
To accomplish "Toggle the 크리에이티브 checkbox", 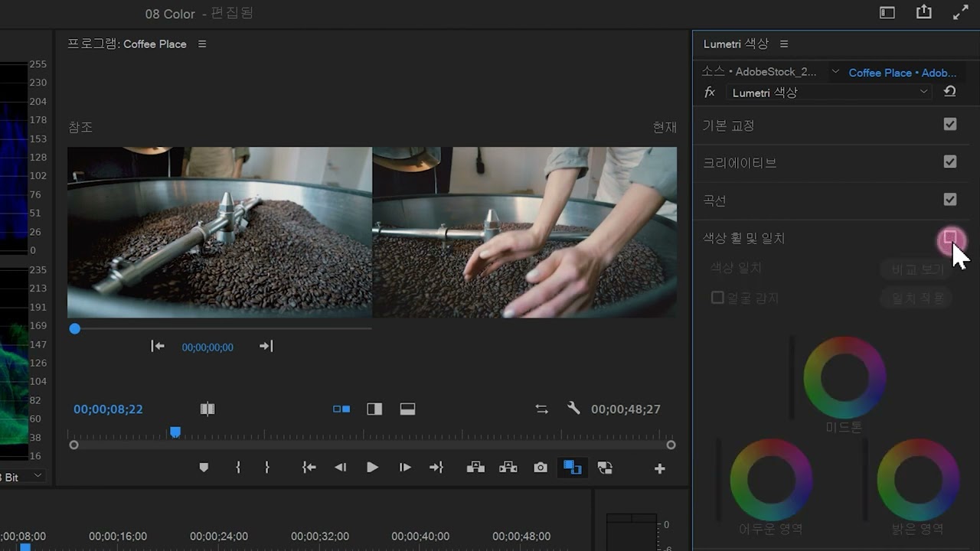I will point(950,162).
